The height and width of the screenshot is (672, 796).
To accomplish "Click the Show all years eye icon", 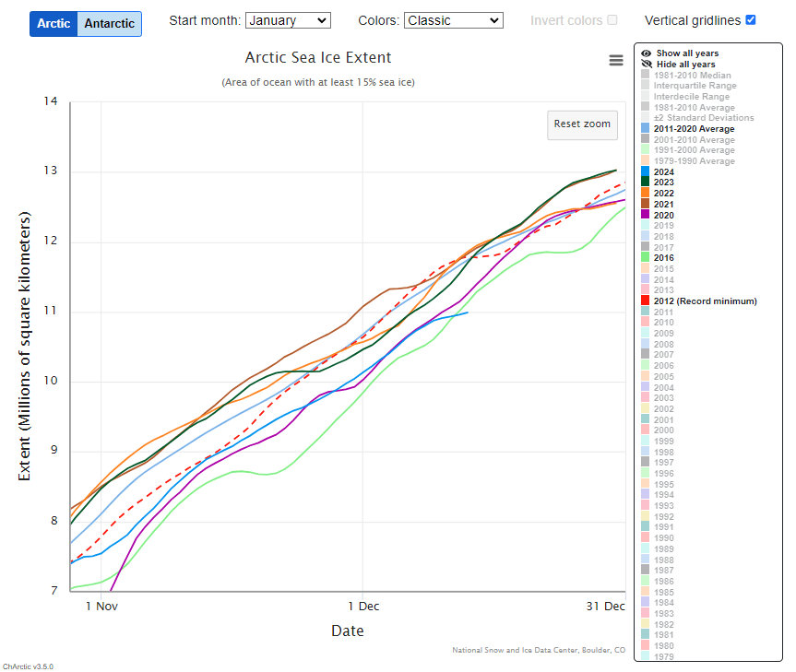I will (x=646, y=53).
